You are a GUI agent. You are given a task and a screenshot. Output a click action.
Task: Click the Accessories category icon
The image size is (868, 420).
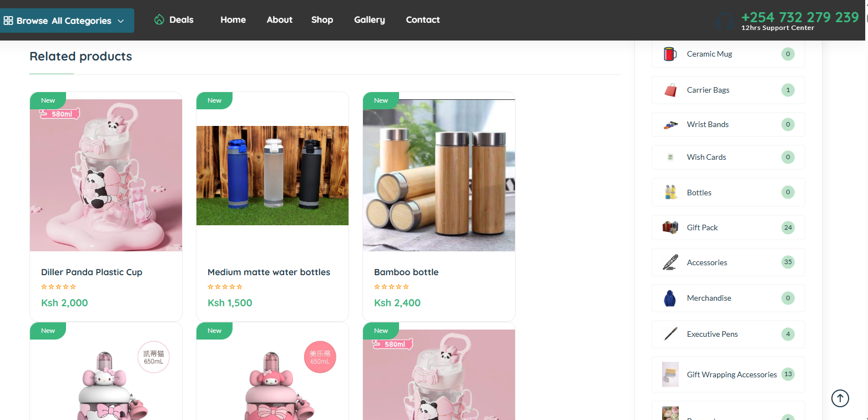pyautogui.click(x=670, y=262)
